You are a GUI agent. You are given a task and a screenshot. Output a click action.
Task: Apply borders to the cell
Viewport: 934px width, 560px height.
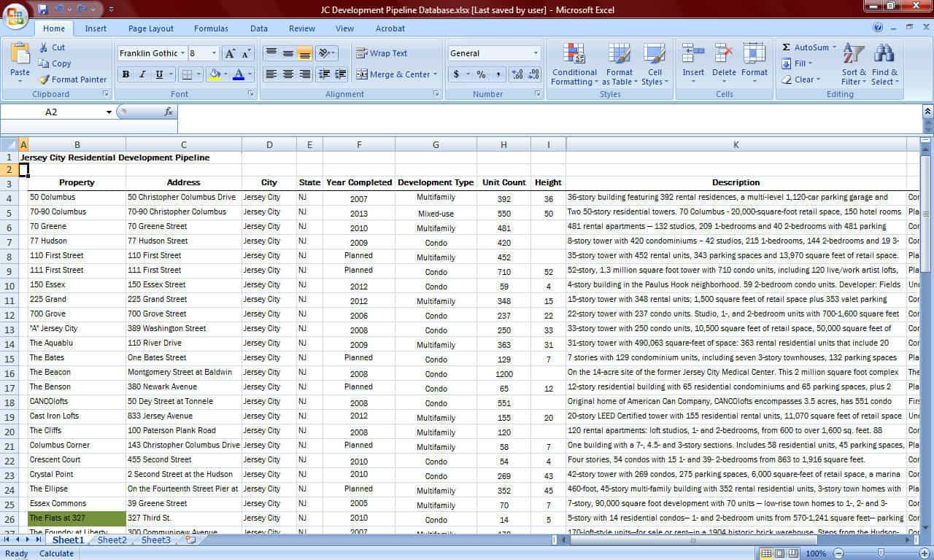click(x=187, y=74)
